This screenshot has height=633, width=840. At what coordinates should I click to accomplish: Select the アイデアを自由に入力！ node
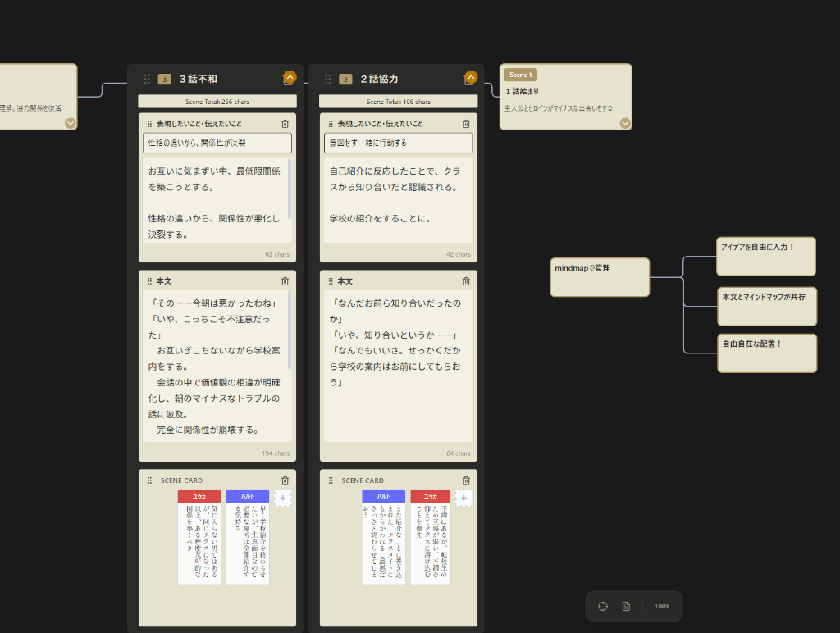tap(766, 257)
